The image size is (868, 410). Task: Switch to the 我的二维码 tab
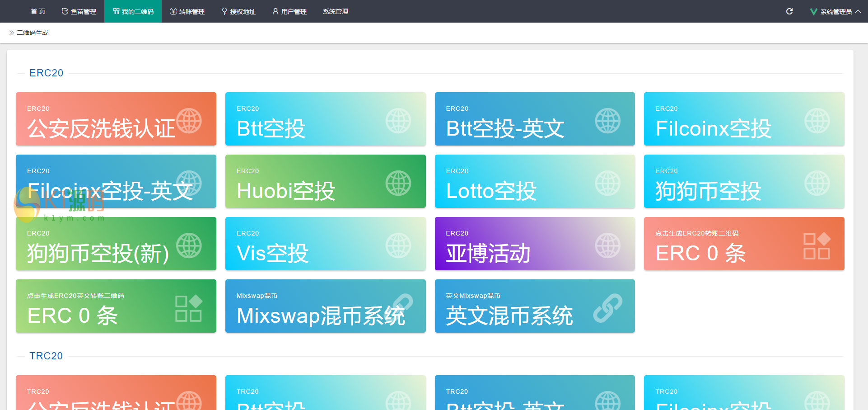(133, 11)
